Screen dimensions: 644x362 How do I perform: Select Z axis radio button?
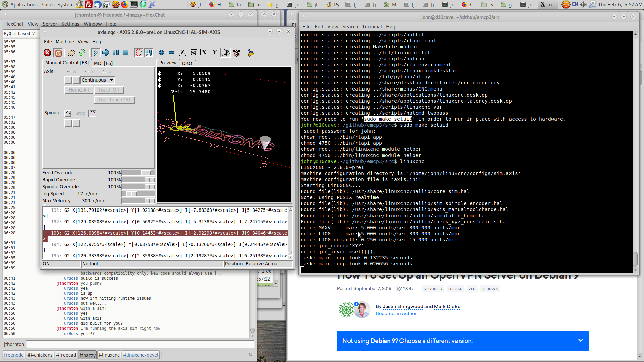(x=107, y=71)
